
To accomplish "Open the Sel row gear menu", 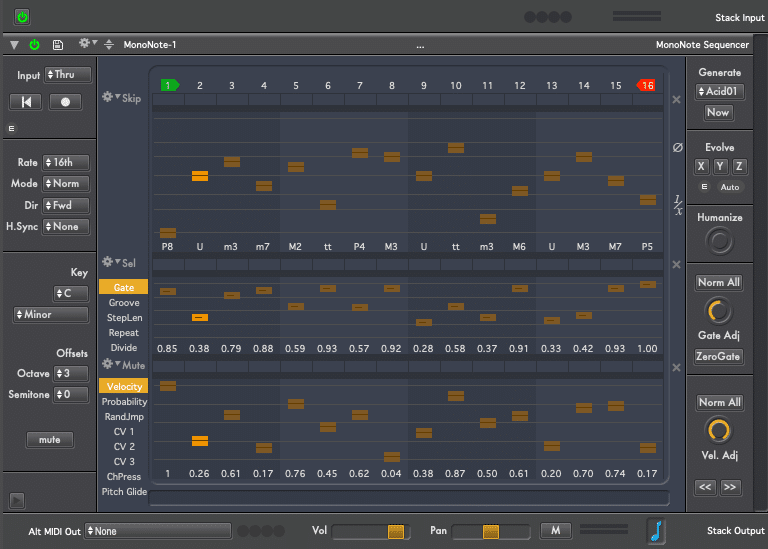I will click(x=111, y=262).
